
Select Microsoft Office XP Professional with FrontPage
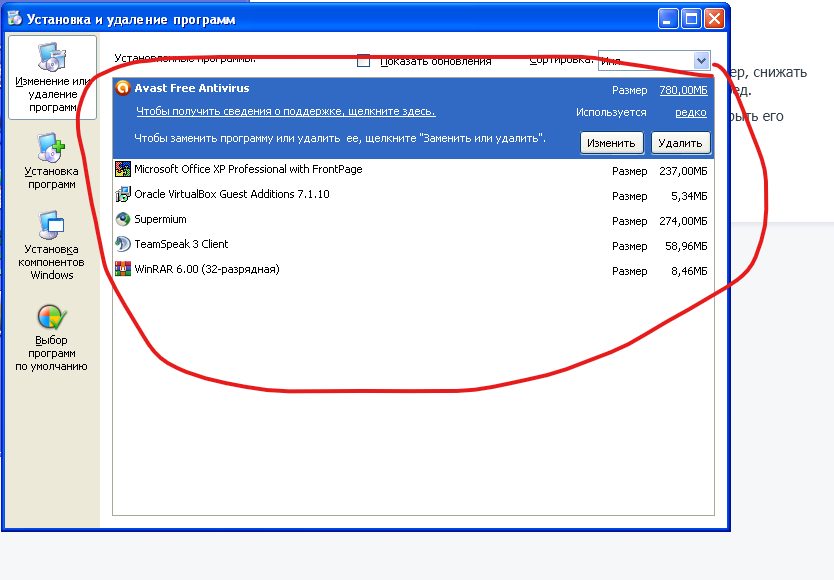tap(413, 170)
